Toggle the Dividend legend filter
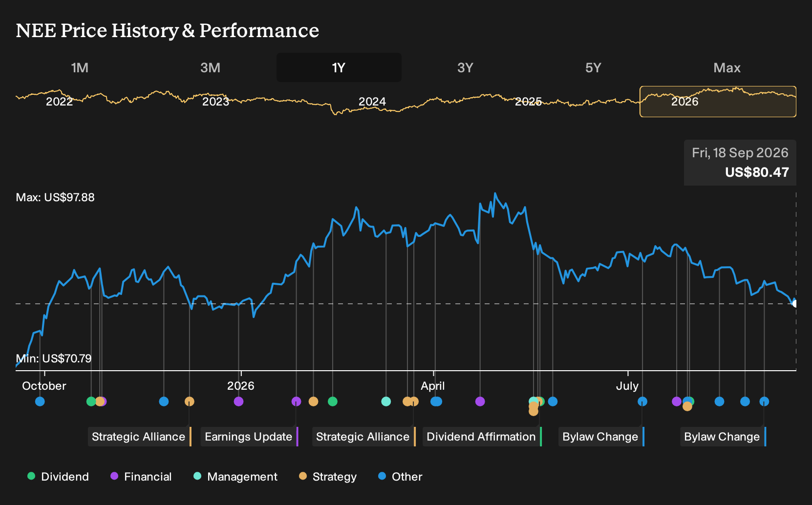Screen dimensions: 812x505 pos(58,477)
